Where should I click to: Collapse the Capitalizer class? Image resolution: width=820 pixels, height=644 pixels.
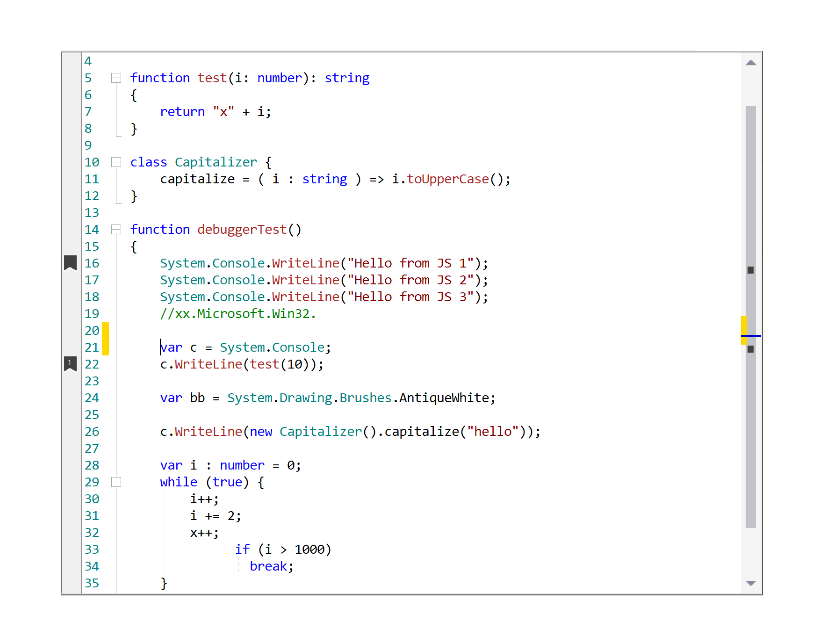(116, 162)
